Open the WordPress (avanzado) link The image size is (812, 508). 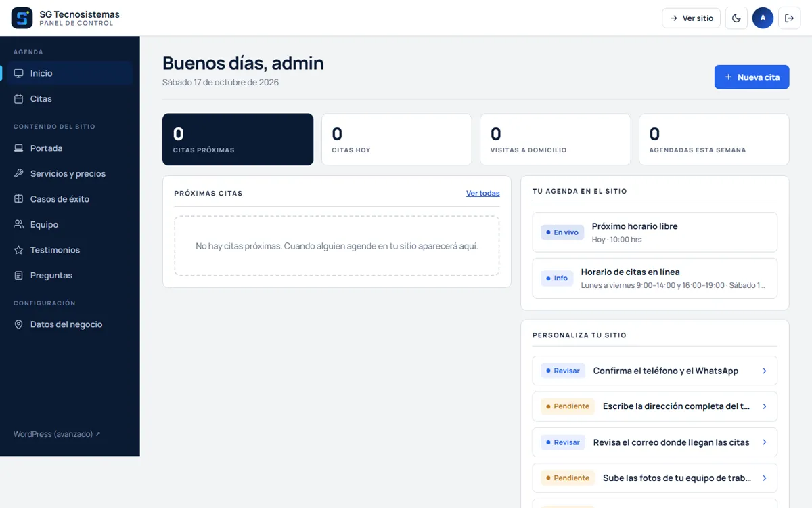(57, 434)
